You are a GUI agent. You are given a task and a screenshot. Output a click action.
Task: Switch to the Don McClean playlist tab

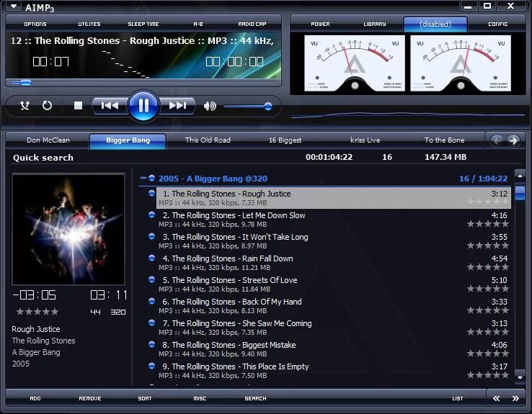point(48,140)
